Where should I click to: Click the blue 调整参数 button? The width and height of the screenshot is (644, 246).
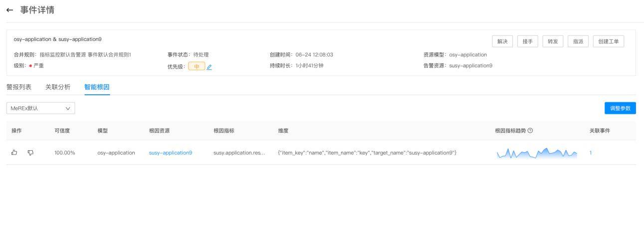tap(620, 108)
